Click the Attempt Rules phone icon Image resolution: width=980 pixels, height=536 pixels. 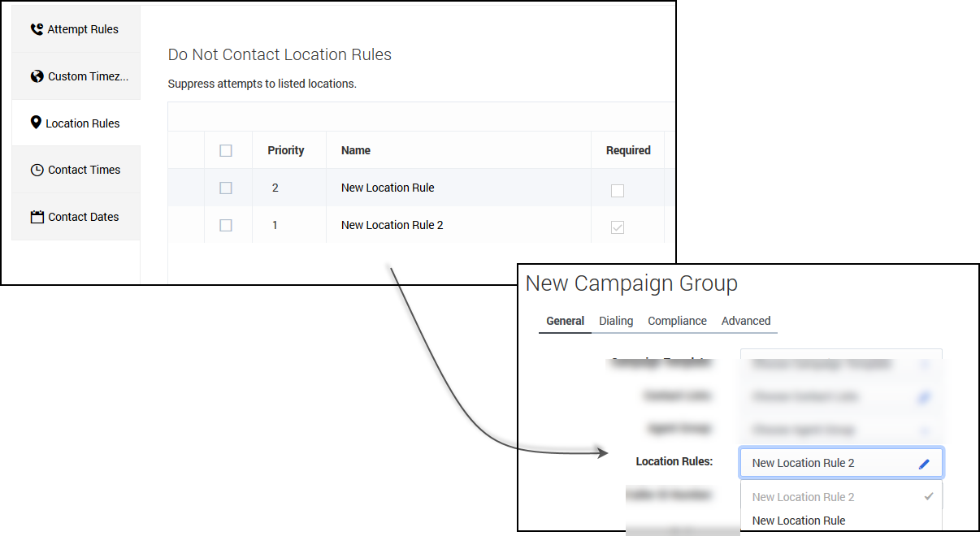pyautogui.click(x=37, y=29)
